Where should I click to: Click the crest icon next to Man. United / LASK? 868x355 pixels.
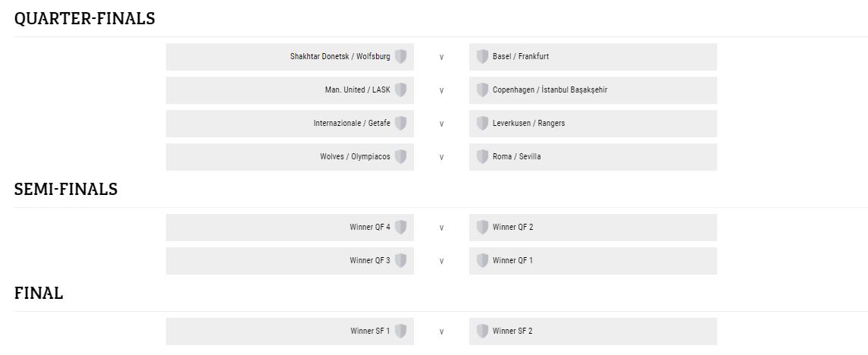pyautogui.click(x=400, y=90)
